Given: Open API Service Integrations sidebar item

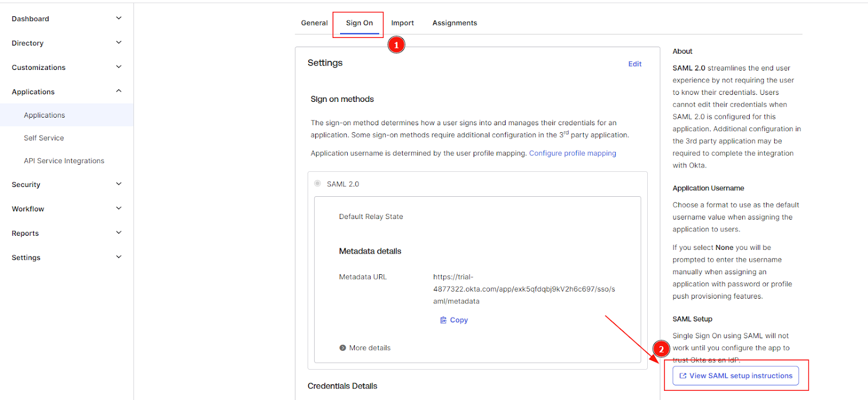Looking at the screenshot, I should [x=64, y=161].
